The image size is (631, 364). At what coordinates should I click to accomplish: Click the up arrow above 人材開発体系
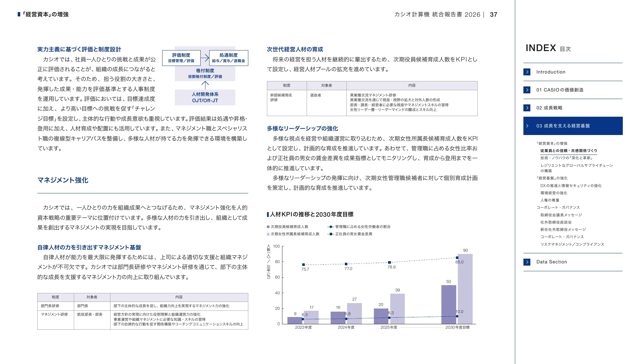(x=205, y=85)
